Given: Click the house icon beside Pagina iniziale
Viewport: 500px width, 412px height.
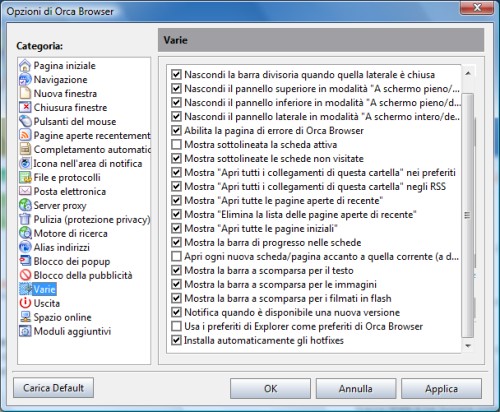Looking at the screenshot, I should (25, 66).
